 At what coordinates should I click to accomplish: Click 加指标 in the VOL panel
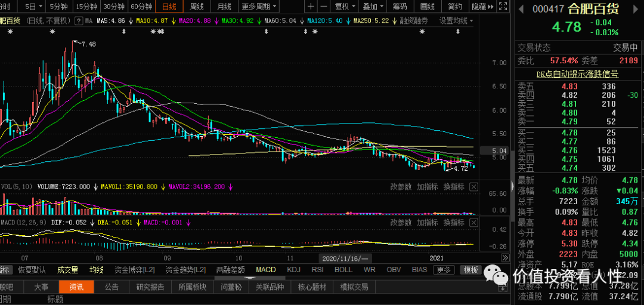[x=427, y=187]
